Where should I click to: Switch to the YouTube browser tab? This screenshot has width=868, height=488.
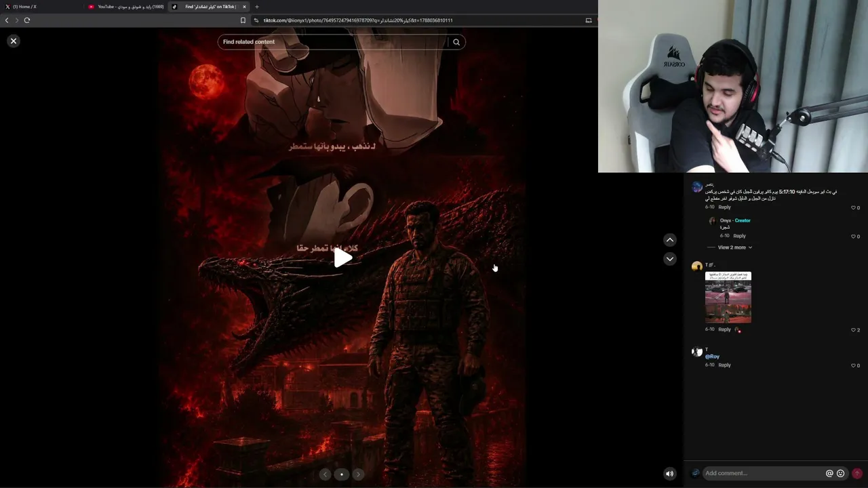click(126, 7)
